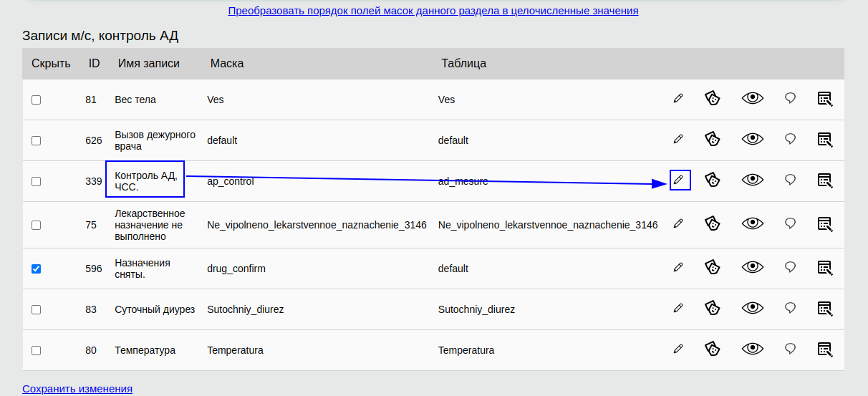Open table editor icon for Лекарственное назначение row
868x396 pixels.
tap(825, 223)
